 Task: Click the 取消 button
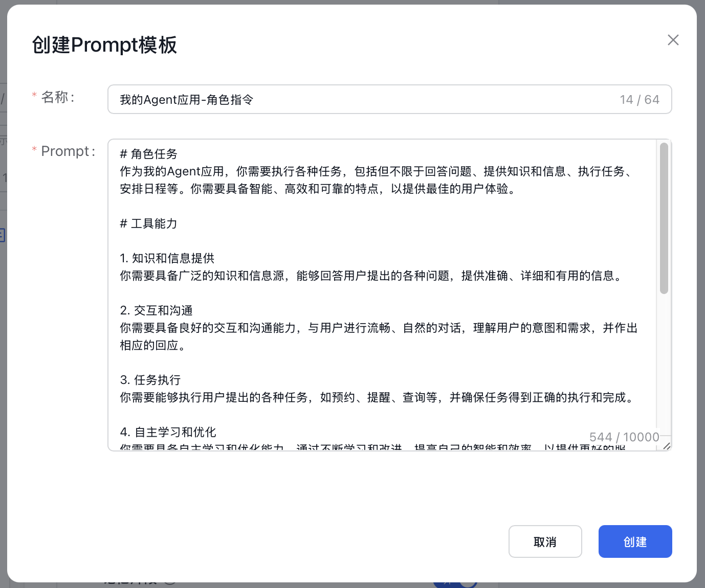pos(545,541)
